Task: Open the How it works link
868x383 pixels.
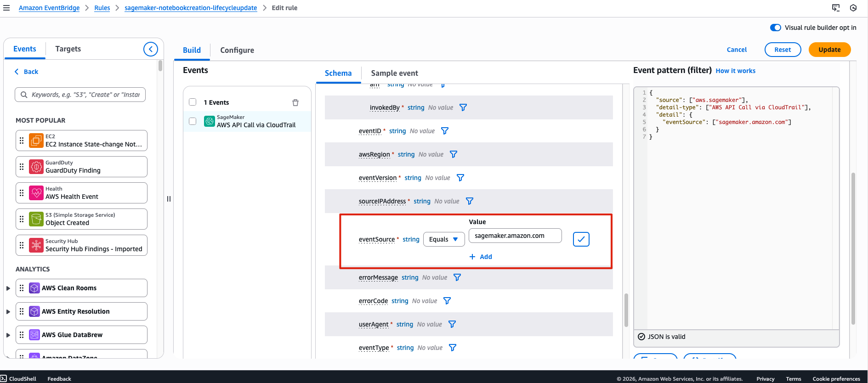Action: point(735,71)
